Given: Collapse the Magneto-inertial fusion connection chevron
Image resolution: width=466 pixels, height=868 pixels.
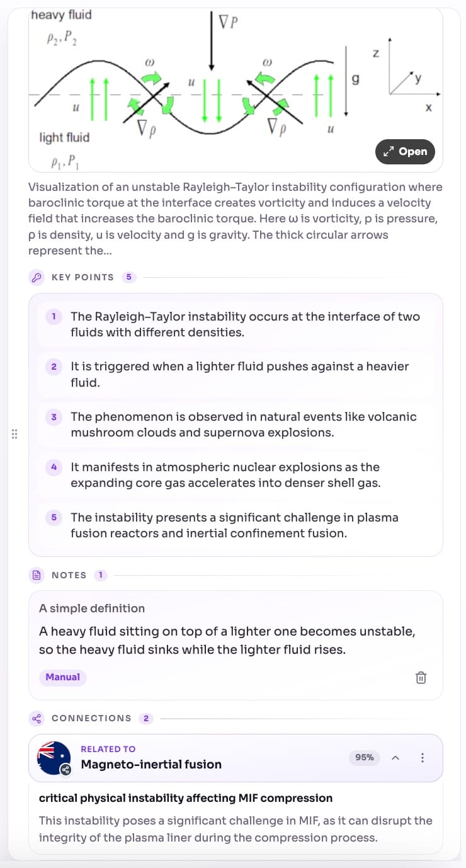Looking at the screenshot, I should (396, 758).
